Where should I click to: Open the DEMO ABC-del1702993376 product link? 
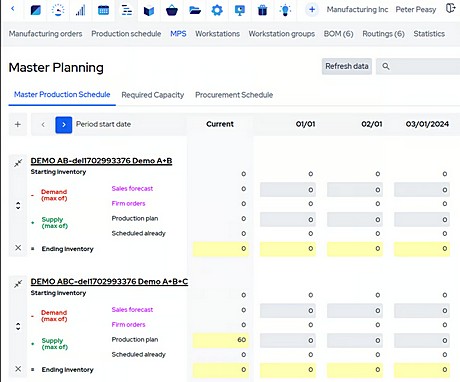[x=109, y=282]
